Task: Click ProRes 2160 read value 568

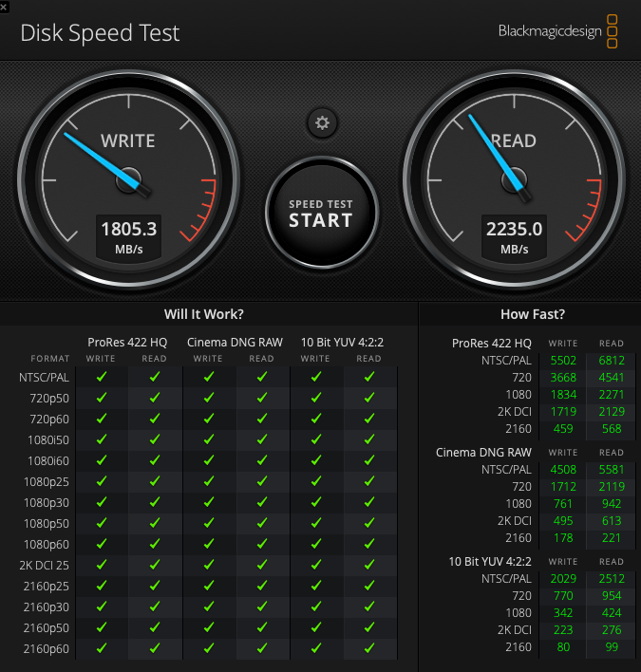Action: pos(612,429)
